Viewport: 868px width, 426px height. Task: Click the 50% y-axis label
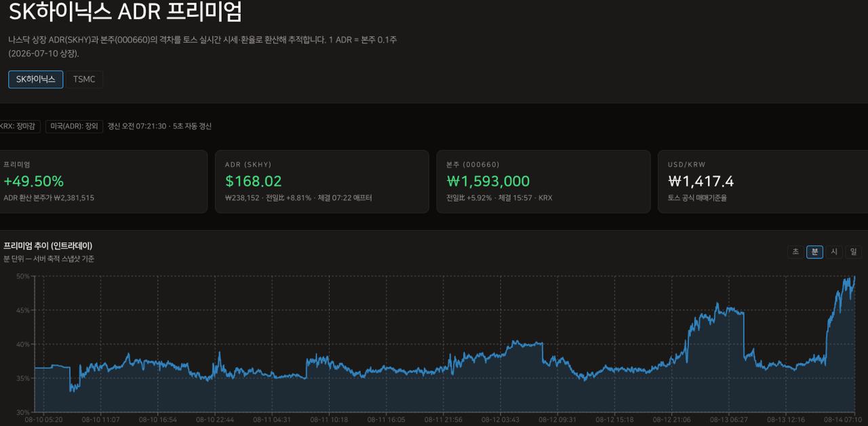tap(23, 276)
